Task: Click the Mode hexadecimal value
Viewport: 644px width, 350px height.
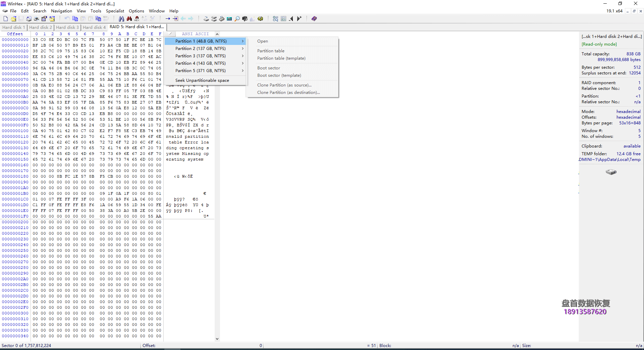Action: (x=628, y=112)
